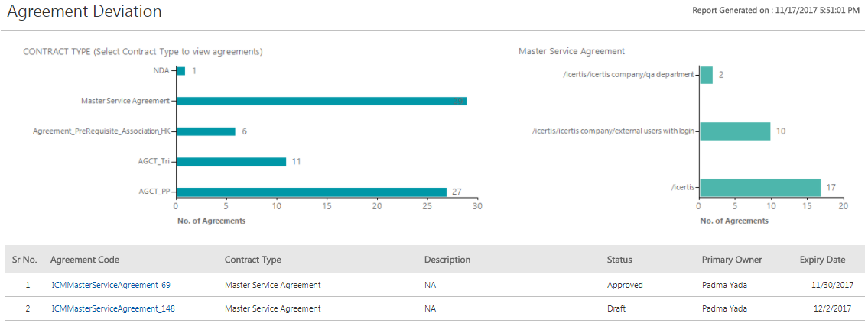The width and height of the screenshot is (868, 323).
Task: Select the AGCT_PP bar showing 27
Action: 311,192
